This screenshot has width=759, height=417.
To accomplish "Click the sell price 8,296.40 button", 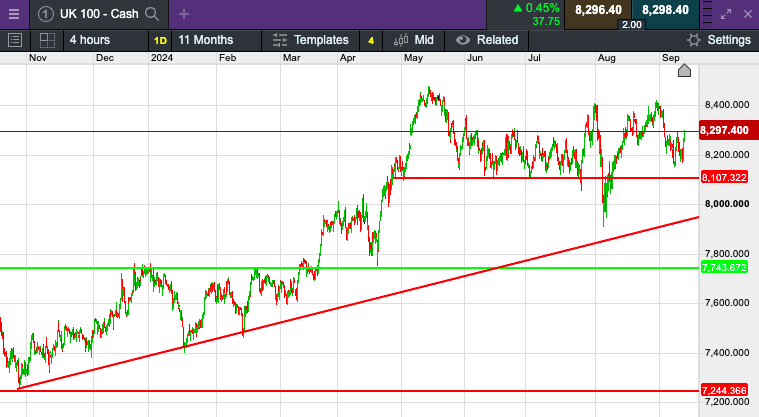I will [598, 11].
